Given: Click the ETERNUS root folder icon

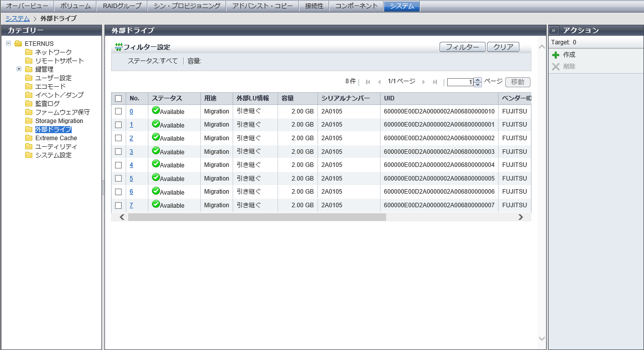Looking at the screenshot, I should 18,44.
